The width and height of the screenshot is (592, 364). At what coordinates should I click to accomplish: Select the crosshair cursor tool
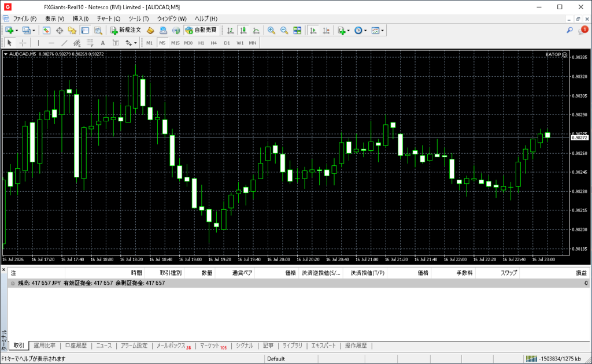[x=23, y=43]
